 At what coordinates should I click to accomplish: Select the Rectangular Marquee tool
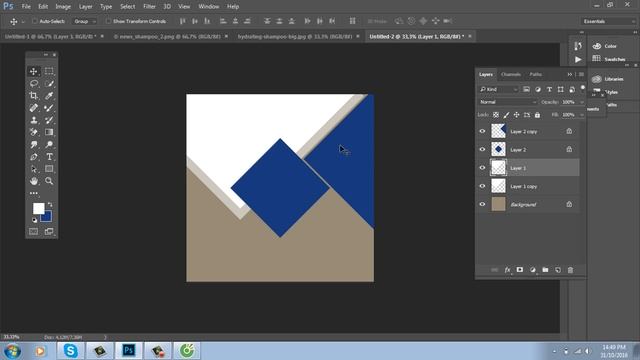click(49, 71)
